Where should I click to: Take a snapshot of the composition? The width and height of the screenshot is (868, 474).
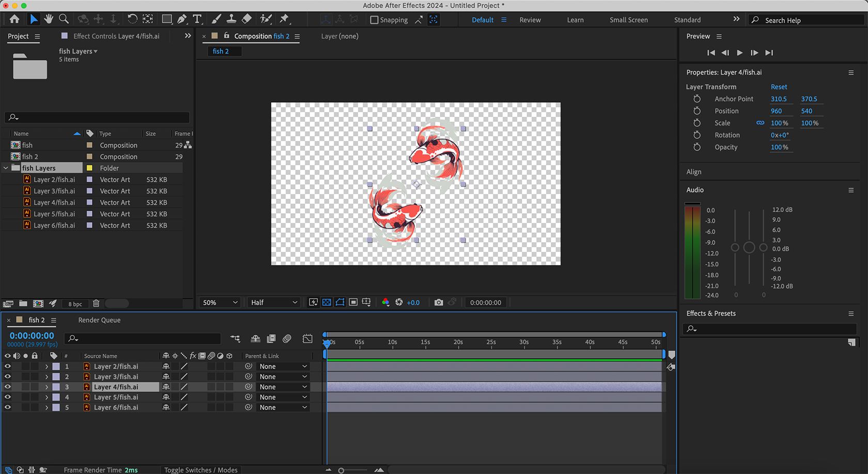[x=438, y=302]
